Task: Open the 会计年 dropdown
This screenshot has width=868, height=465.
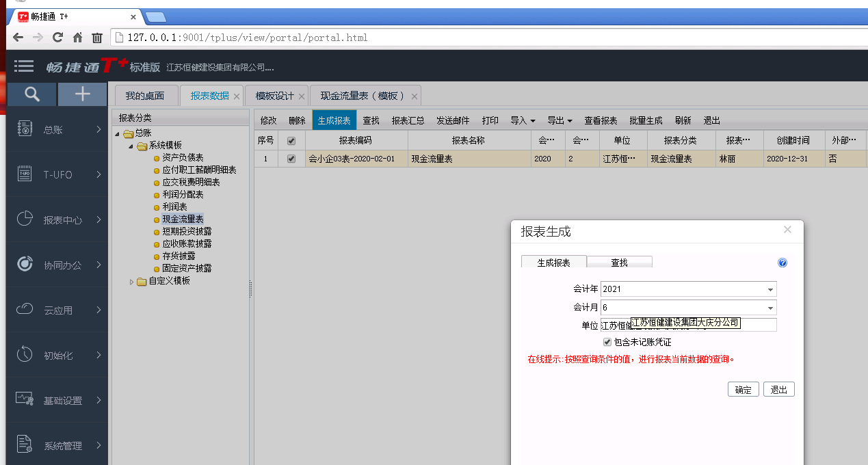Action: coord(770,289)
